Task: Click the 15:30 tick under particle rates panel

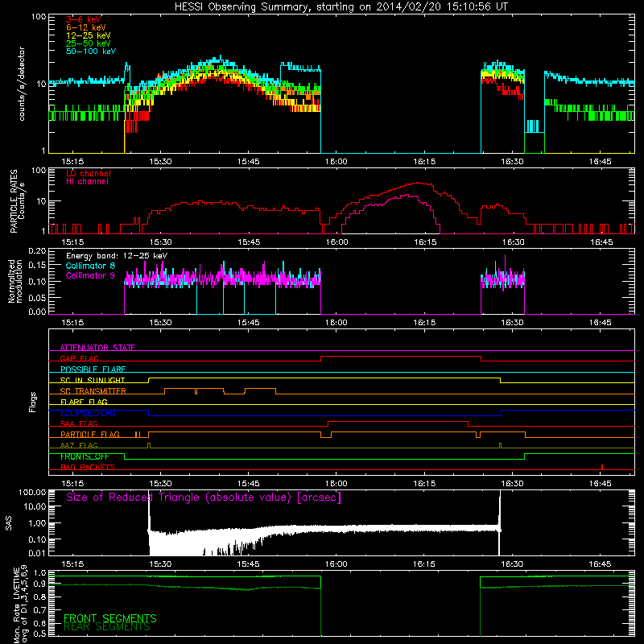Action: pyautogui.click(x=160, y=242)
